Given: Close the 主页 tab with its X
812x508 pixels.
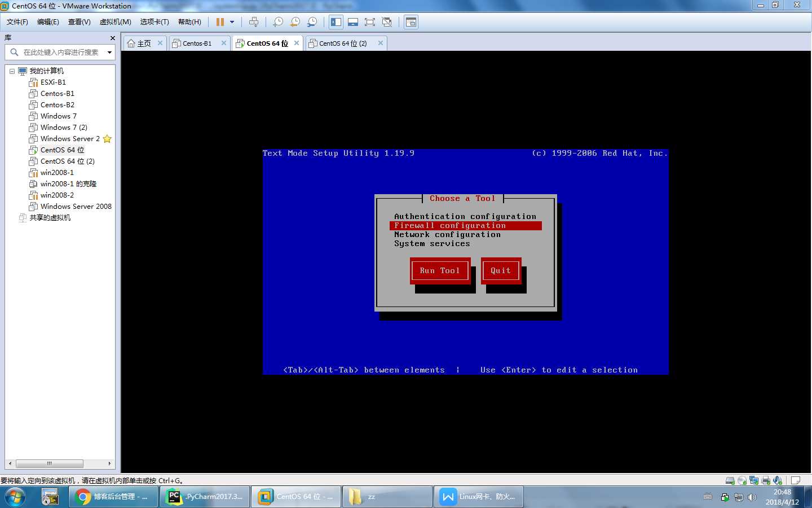Looking at the screenshot, I should 160,43.
